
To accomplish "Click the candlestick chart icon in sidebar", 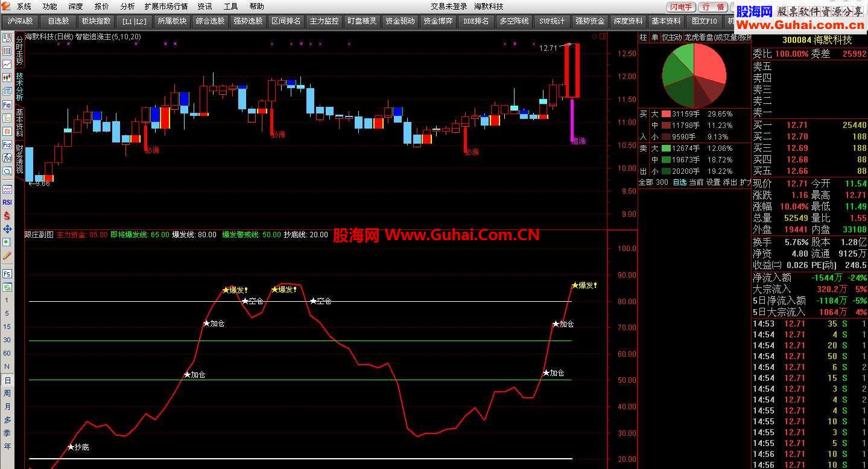I will point(7,77).
